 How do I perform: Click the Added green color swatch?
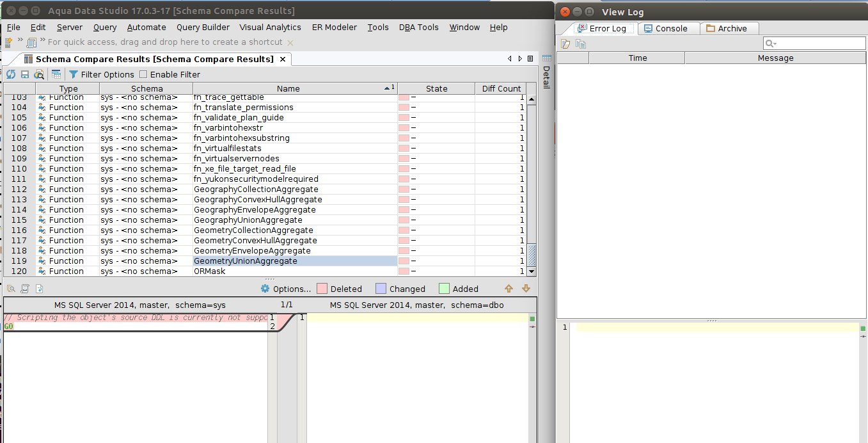(x=445, y=289)
